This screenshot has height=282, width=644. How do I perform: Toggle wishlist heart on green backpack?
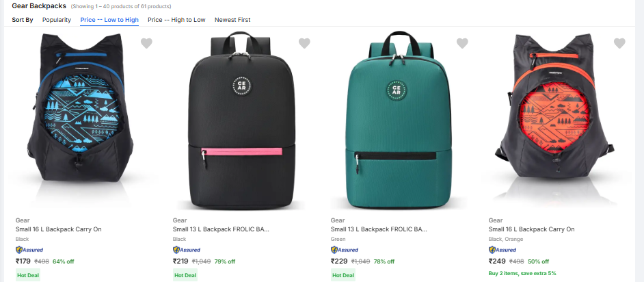click(x=462, y=43)
